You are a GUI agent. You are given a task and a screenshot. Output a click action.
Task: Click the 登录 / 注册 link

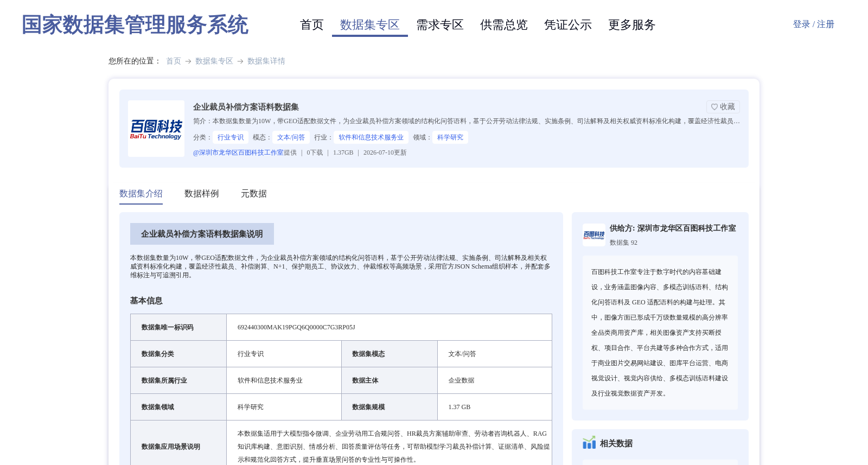click(x=813, y=24)
